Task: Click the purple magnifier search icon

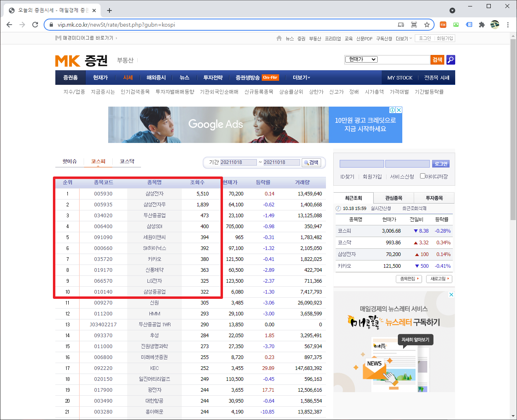Action: pyautogui.click(x=451, y=60)
